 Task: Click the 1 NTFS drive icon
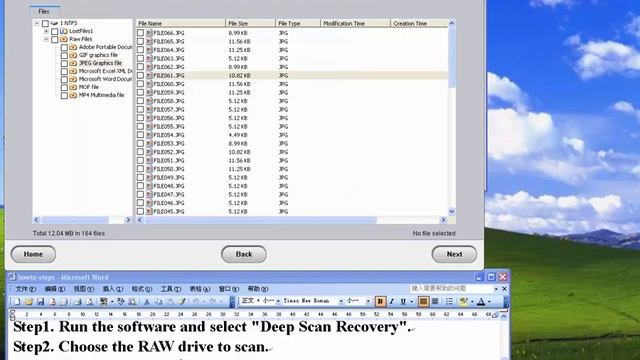(x=54, y=23)
